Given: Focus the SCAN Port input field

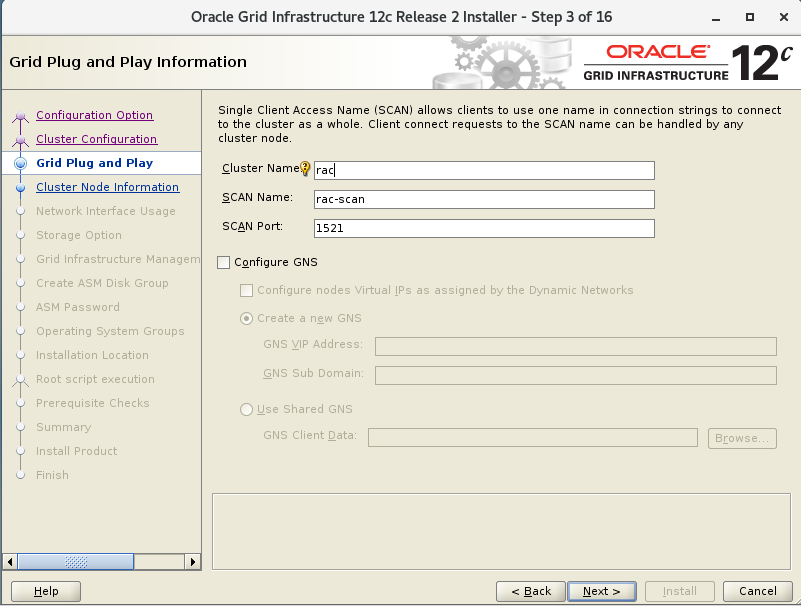Looking at the screenshot, I should 484,228.
